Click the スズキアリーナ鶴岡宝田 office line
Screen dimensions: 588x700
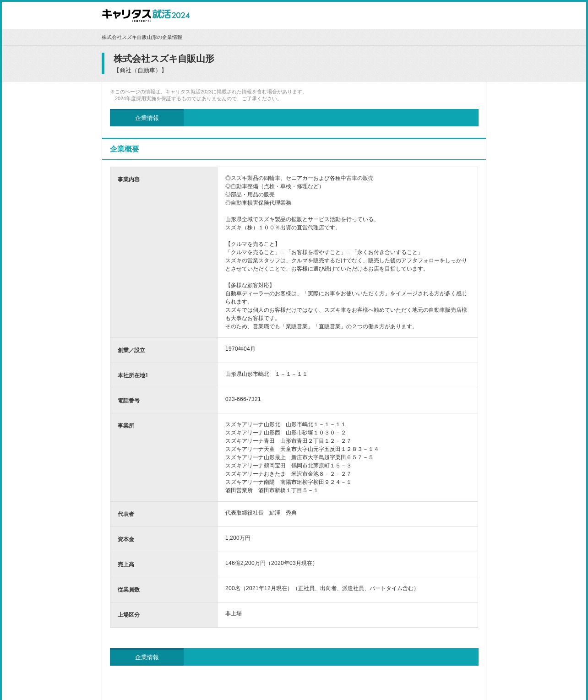pyautogui.click(x=288, y=466)
